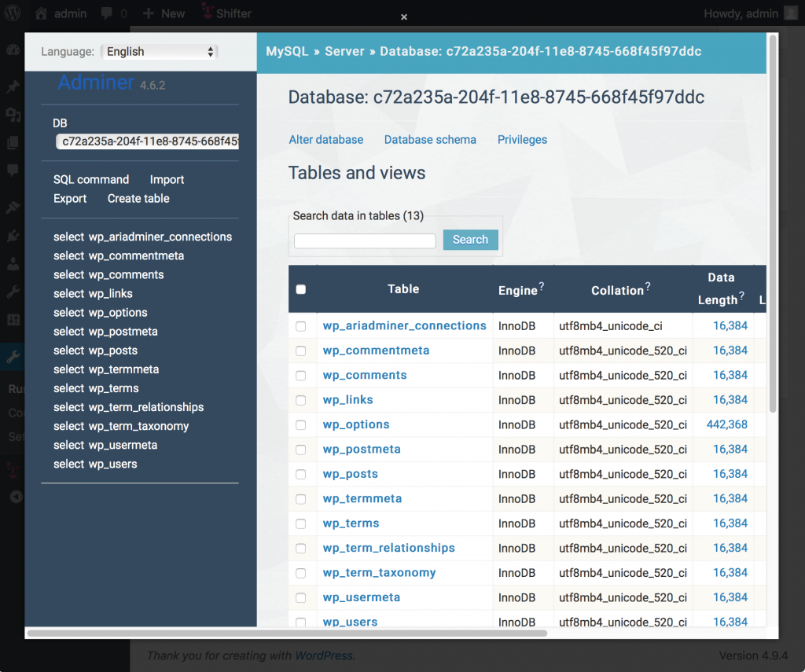Open Tools wrench icon in WordPress sidebar
This screenshot has height=672, width=805.
[13, 292]
